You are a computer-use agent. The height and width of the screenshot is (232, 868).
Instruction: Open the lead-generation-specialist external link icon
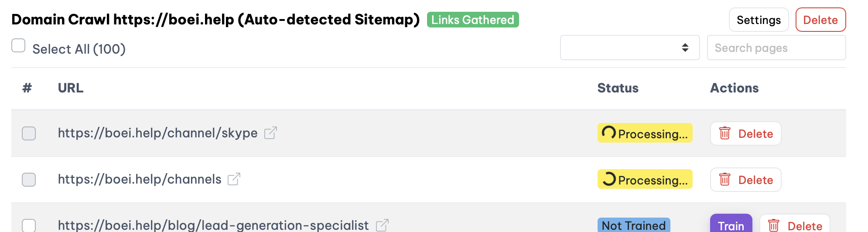click(382, 225)
